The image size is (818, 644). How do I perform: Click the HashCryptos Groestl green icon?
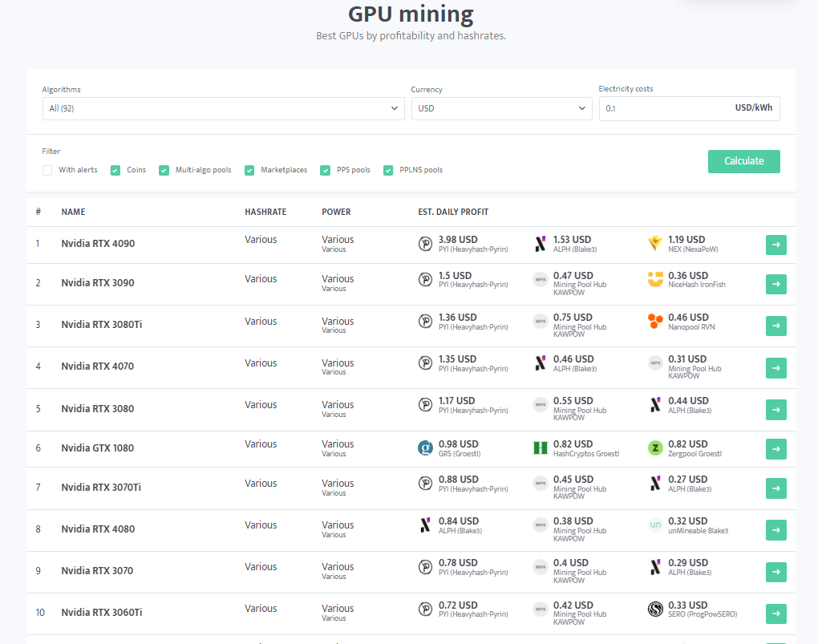(x=541, y=448)
